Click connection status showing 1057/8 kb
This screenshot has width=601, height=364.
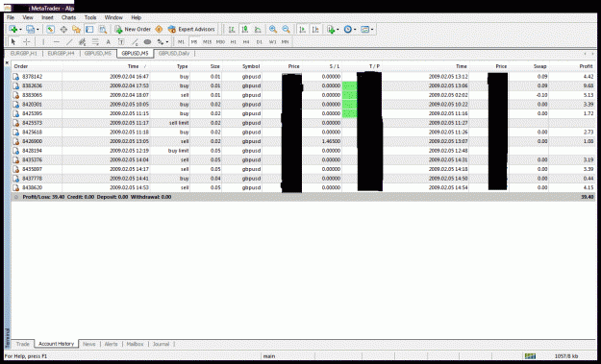566,356
